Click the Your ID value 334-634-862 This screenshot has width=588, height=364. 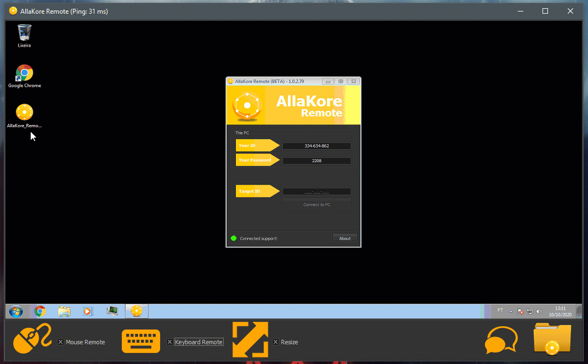point(316,146)
